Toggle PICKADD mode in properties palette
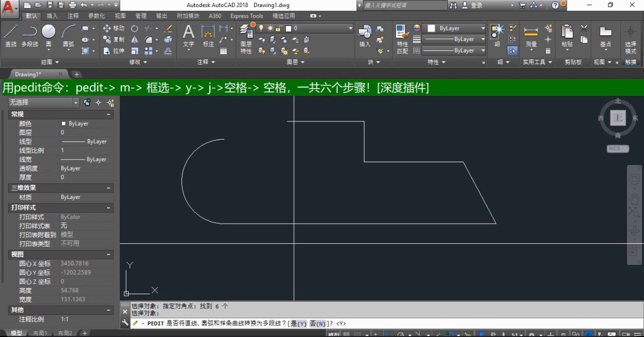Viewport: 644px width, 337px height. click(87, 103)
